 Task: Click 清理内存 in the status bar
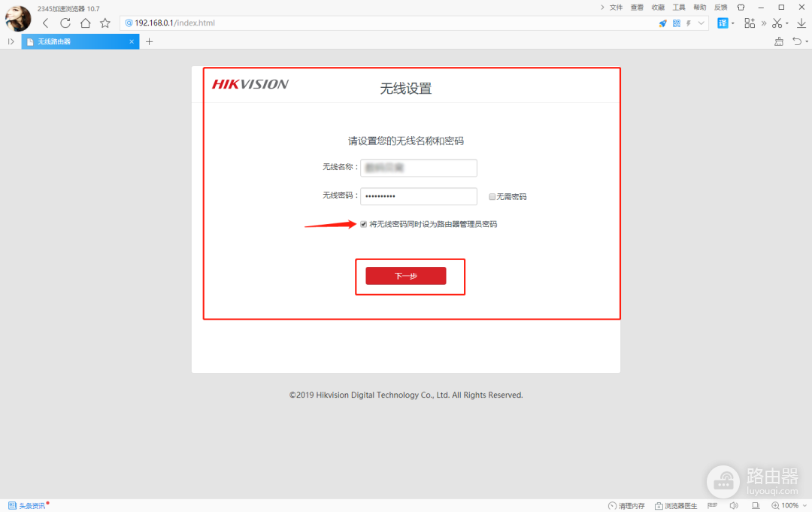(626, 506)
